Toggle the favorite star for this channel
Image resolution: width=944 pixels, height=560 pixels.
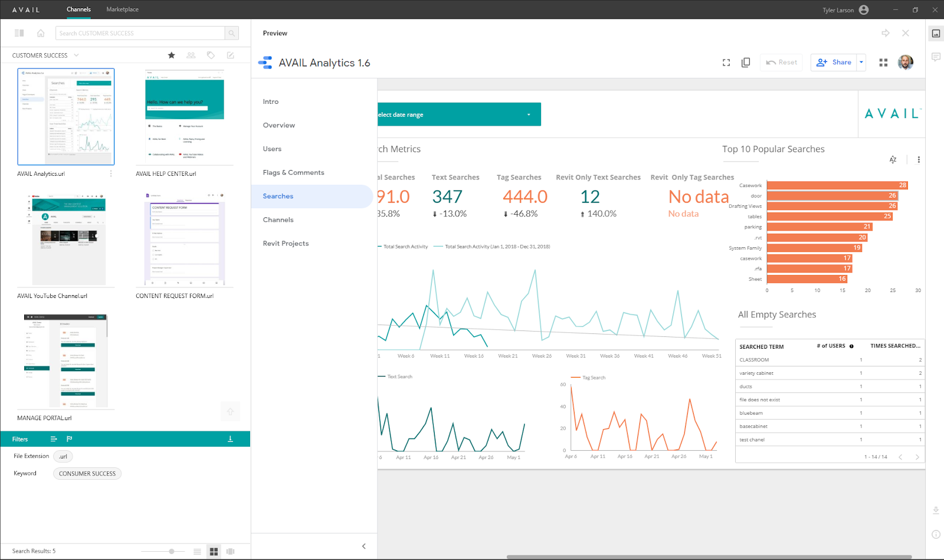(x=172, y=55)
